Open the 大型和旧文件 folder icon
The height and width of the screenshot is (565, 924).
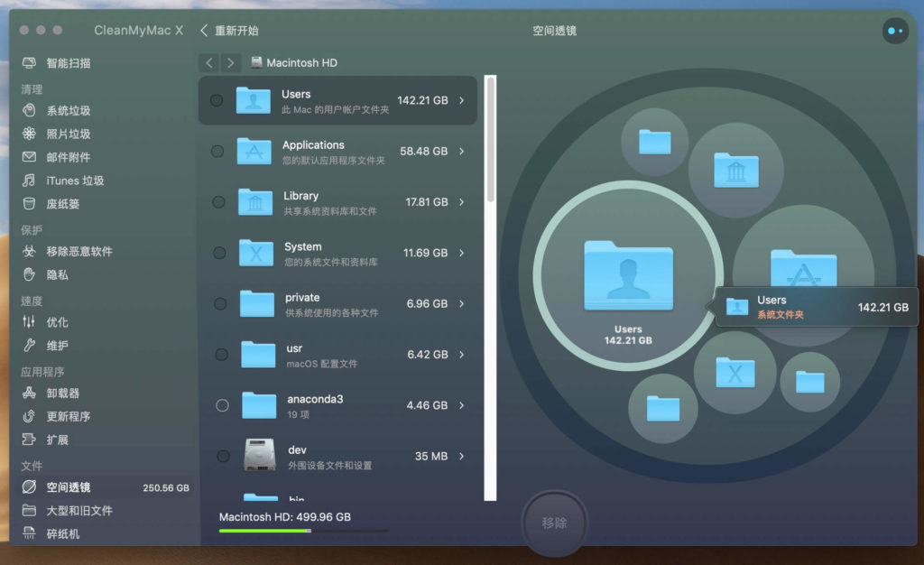tap(29, 510)
